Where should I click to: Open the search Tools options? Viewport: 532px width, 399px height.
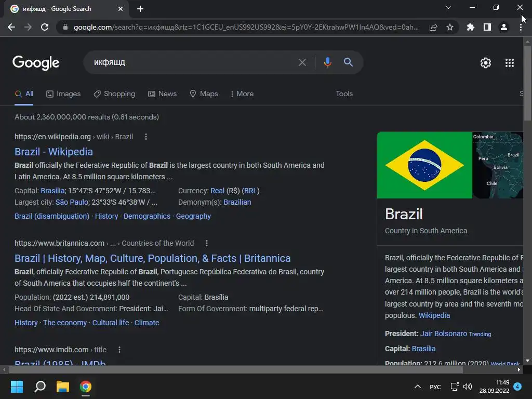click(344, 94)
